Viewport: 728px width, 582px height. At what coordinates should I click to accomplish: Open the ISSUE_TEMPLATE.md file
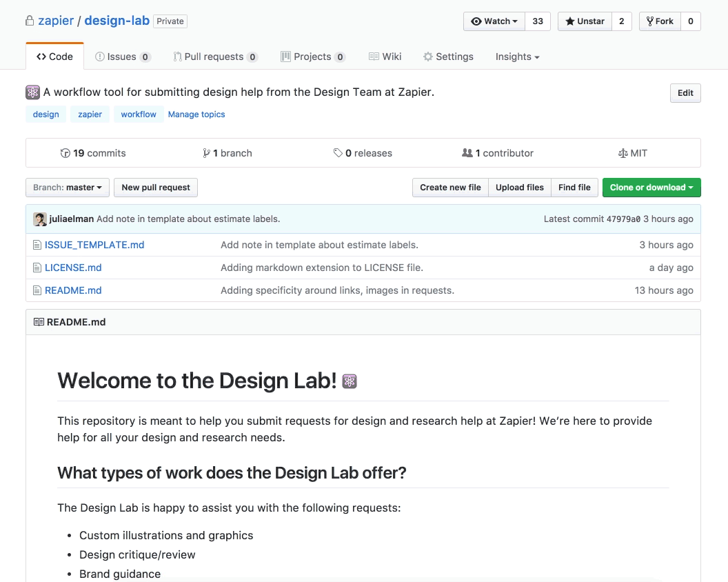click(94, 245)
